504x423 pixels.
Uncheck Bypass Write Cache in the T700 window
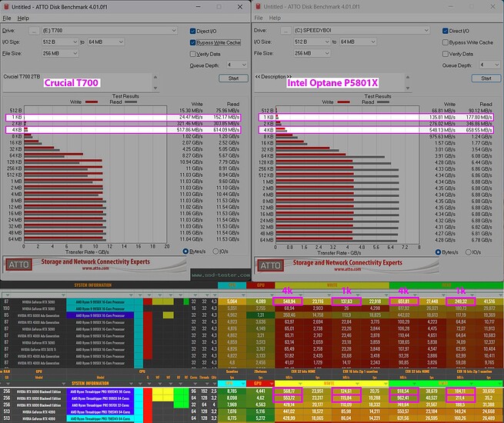(193, 42)
